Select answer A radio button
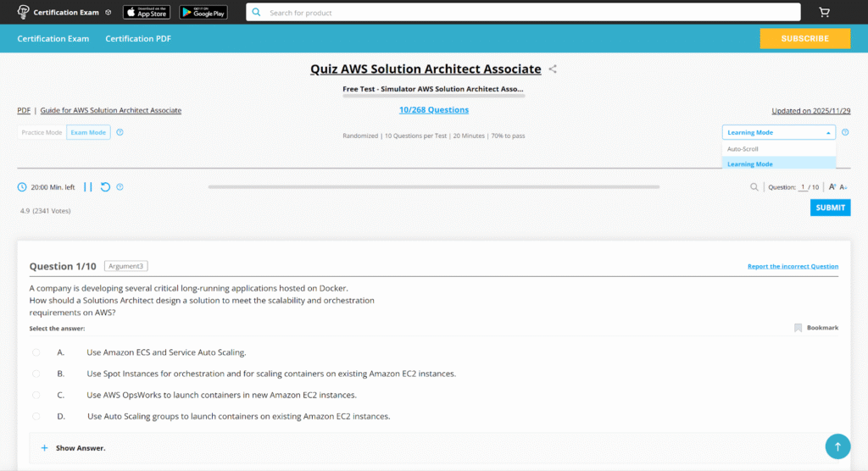 [x=36, y=352]
